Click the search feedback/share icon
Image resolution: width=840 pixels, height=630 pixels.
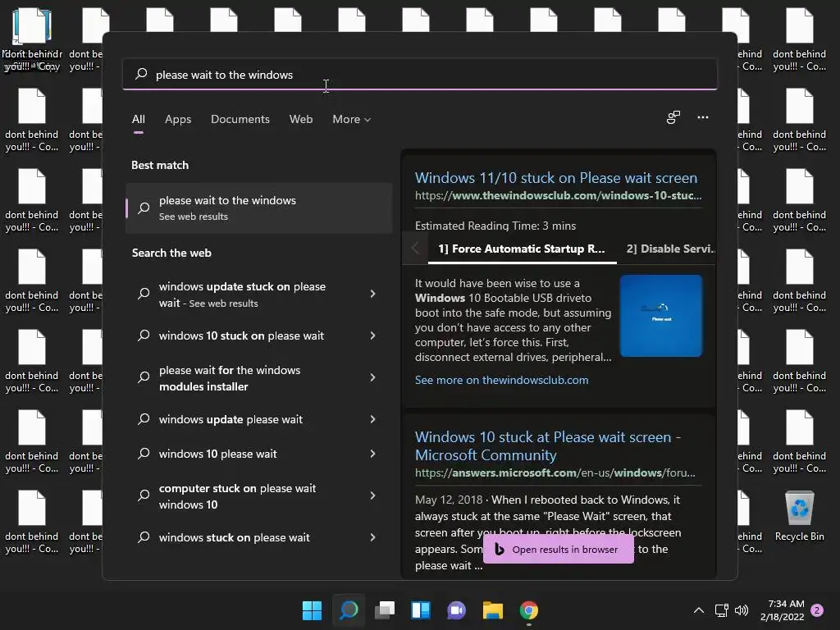pos(673,117)
